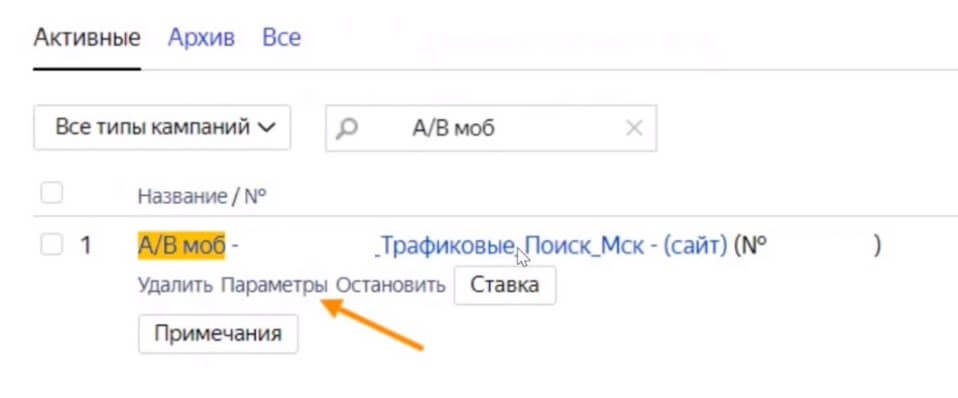Image resolution: width=958 pixels, height=398 pixels.
Task: Click the Удалить link under the campaign
Action: point(175,285)
